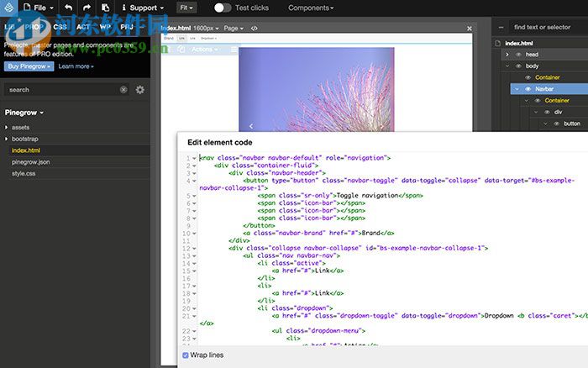Click 'Toggle navigation' text in code

tap(368, 196)
